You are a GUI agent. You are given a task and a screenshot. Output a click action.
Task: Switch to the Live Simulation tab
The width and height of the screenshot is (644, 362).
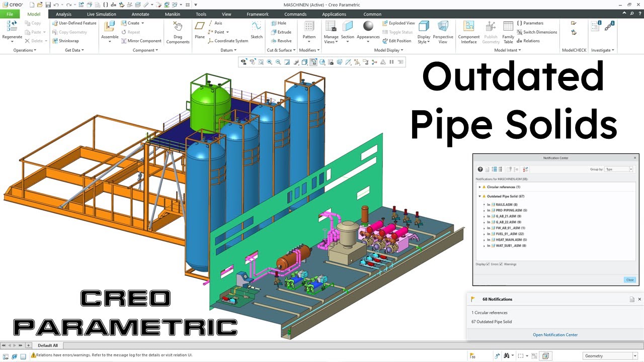tap(101, 14)
